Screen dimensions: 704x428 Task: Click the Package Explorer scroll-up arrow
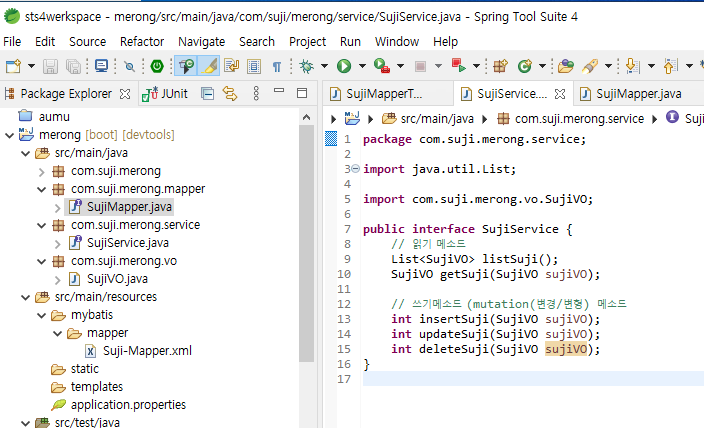307,117
